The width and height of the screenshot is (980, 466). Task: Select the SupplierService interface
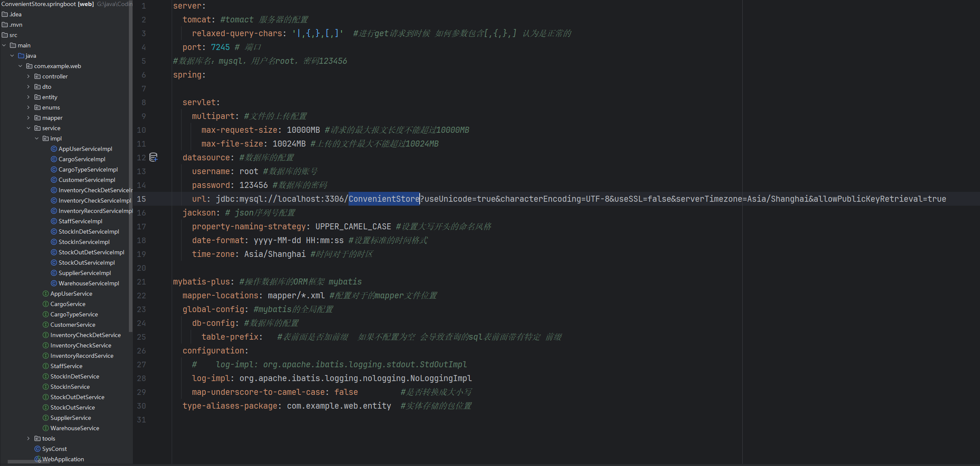(70, 418)
